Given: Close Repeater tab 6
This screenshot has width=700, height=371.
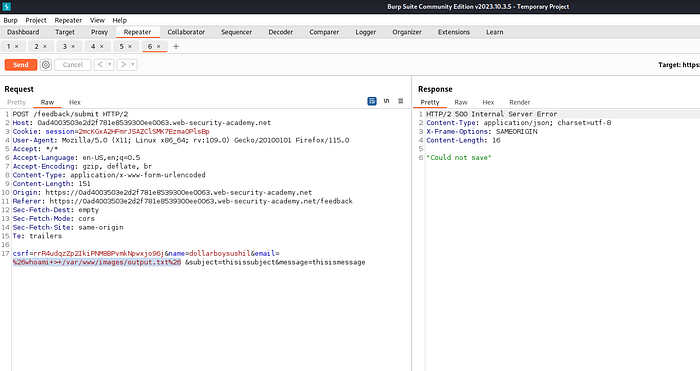Looking at the screenshot, I should click(x=158, y=46).
